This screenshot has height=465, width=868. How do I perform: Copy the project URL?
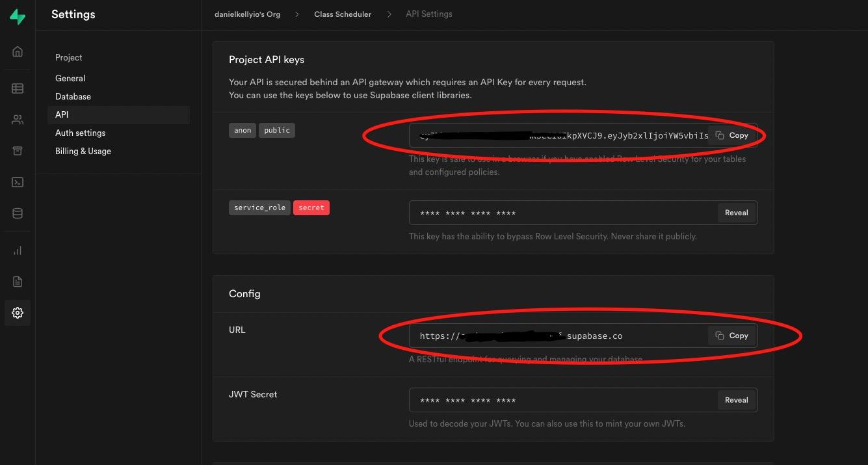point(732,336)
